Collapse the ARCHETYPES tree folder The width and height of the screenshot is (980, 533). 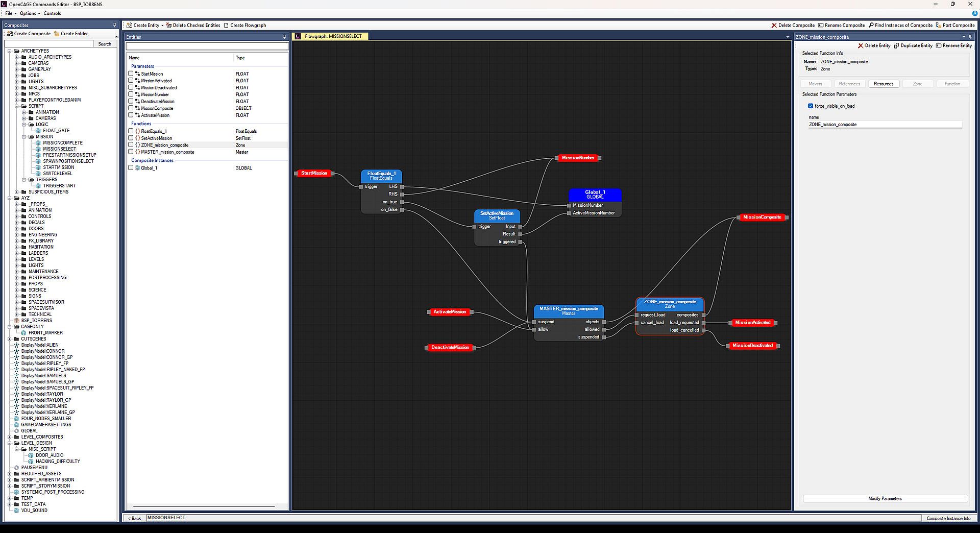[x=9, y=51]
